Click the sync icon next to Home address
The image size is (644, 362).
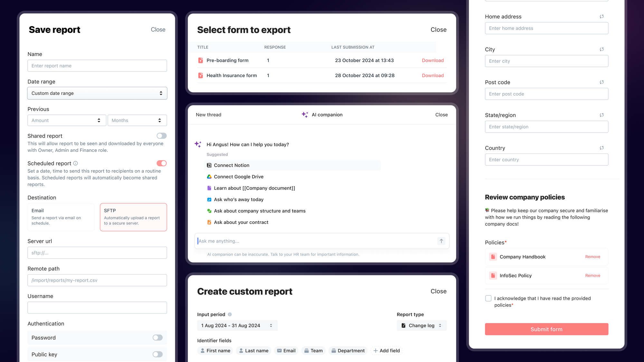coord(601,16)
